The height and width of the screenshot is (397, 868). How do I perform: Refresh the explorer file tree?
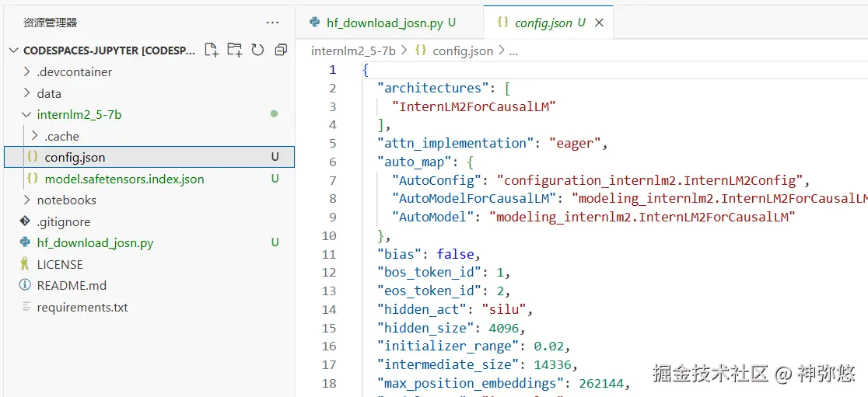pyautogui.click(x=257, y=50)
